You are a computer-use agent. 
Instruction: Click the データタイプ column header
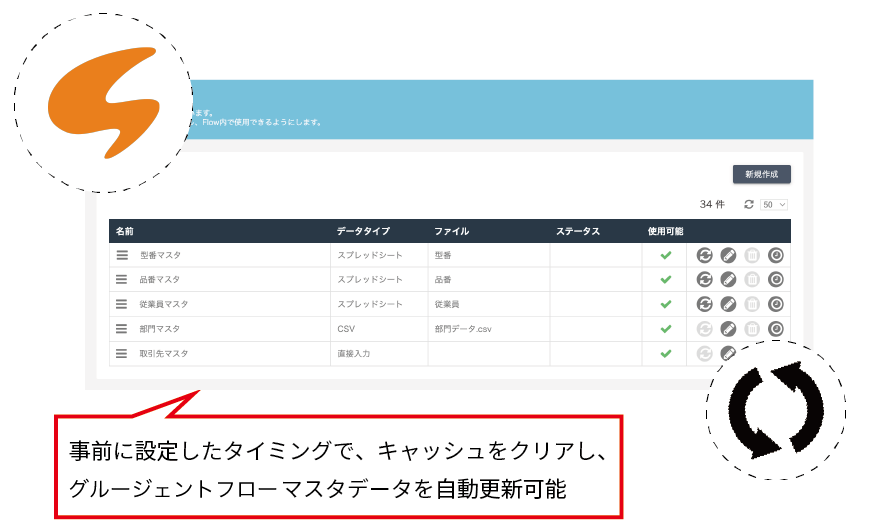pos(363,231)
